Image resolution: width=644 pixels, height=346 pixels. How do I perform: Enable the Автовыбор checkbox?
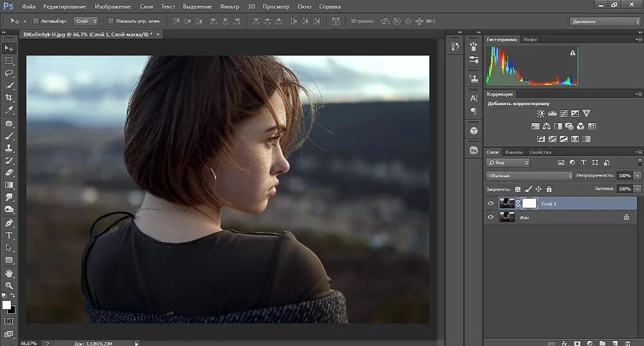[35, 21]
